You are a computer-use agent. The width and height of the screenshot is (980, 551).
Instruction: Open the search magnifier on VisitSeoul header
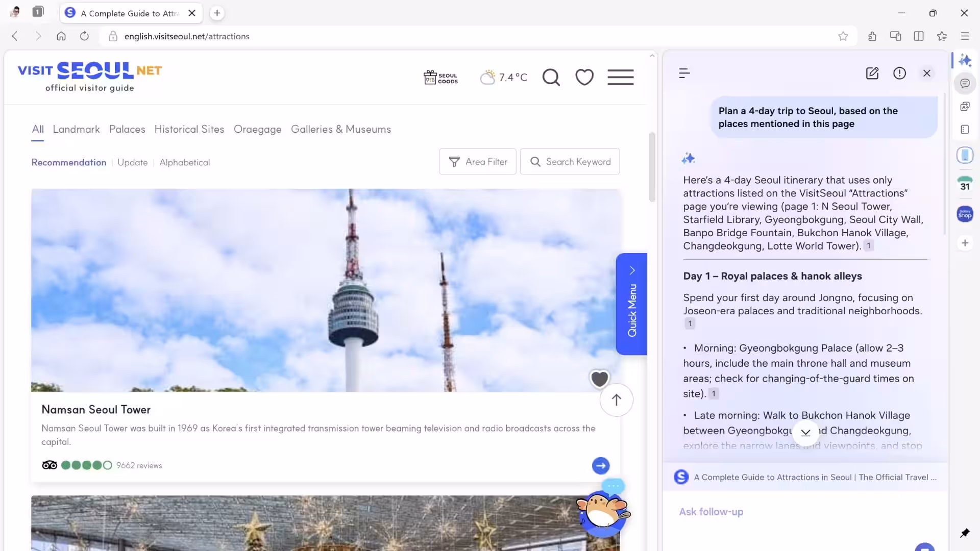click(551, 77)
